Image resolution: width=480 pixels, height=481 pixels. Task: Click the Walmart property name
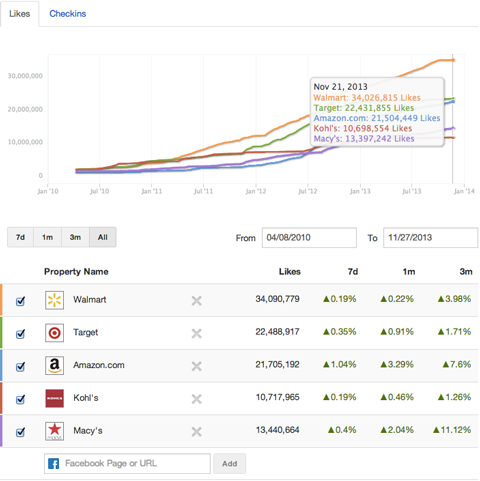coord(90,300)
